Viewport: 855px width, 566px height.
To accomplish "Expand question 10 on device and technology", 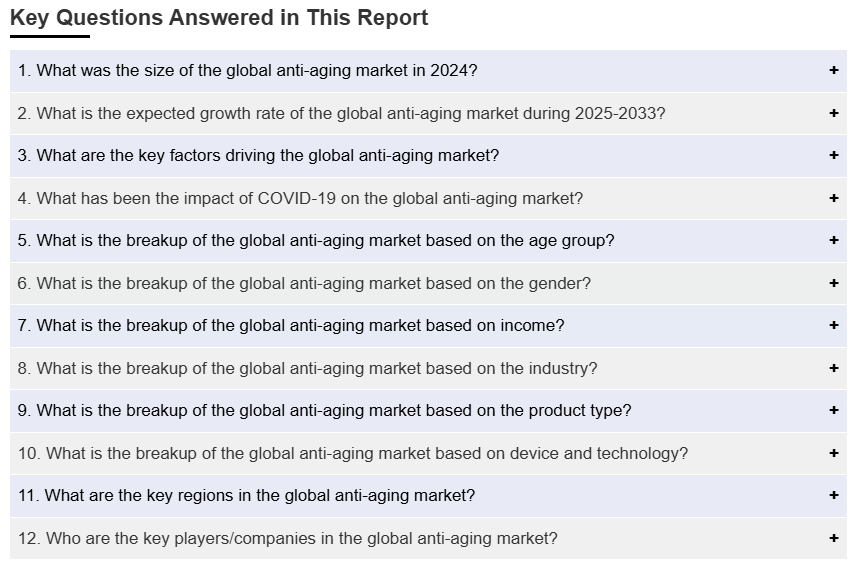I will click(353, 453).
